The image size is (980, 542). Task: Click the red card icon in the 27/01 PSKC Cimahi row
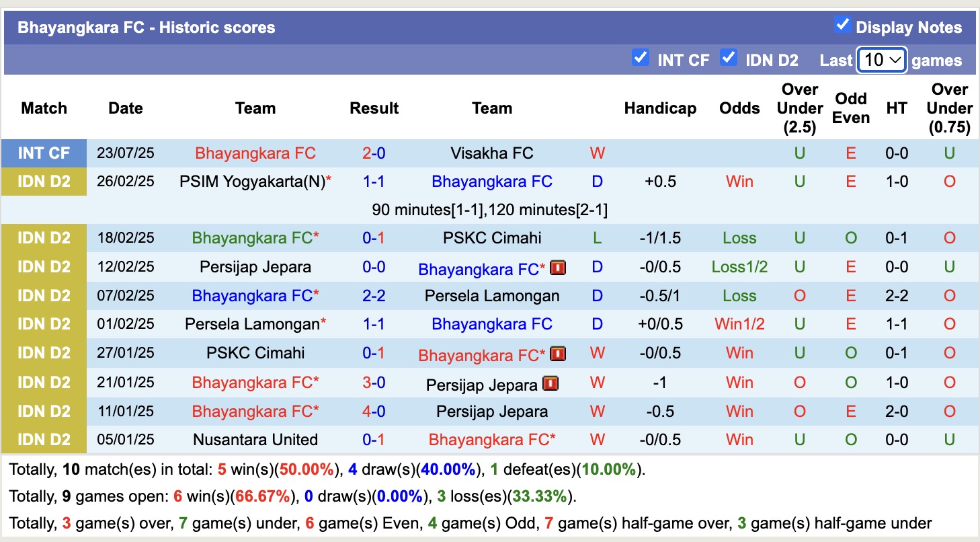(x=558, y=353)
